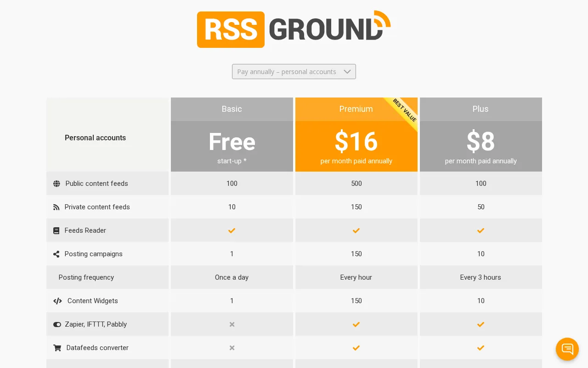This screenshot has width=588, height=368.
Task: Click the Plus plan Feeds Reader checkmark
Action: click(481, 230)
